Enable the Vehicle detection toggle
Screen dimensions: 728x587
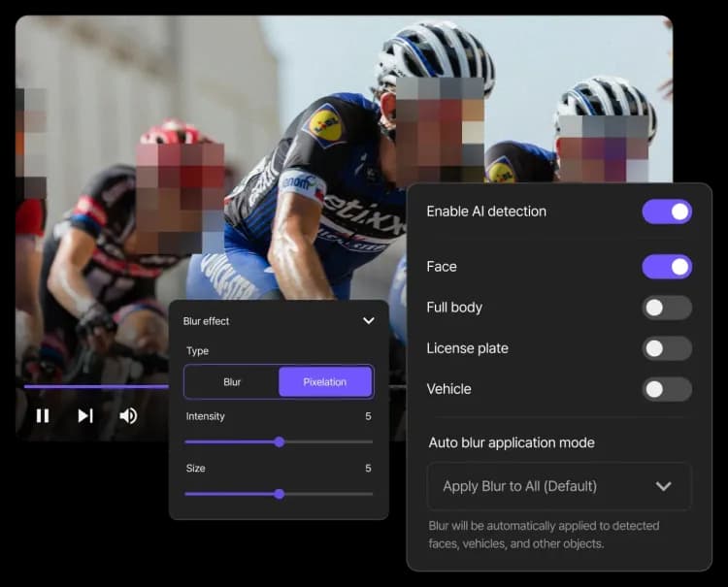click(x=667, y=389)
